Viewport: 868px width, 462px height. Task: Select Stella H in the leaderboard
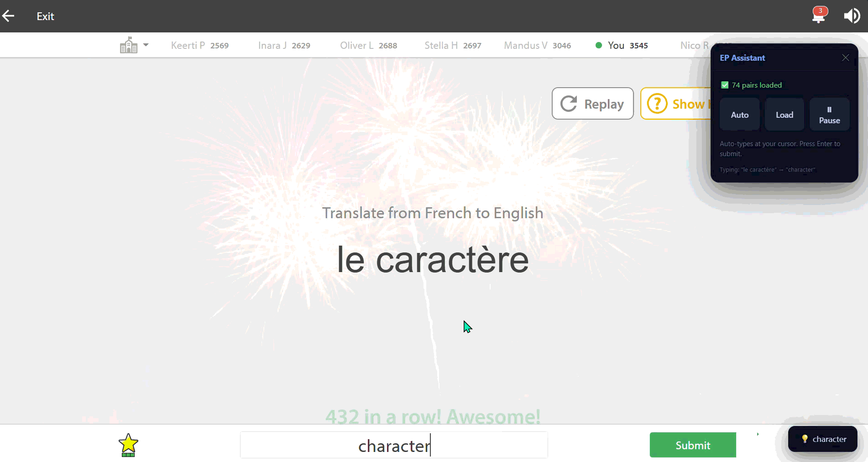coord(453,45)
